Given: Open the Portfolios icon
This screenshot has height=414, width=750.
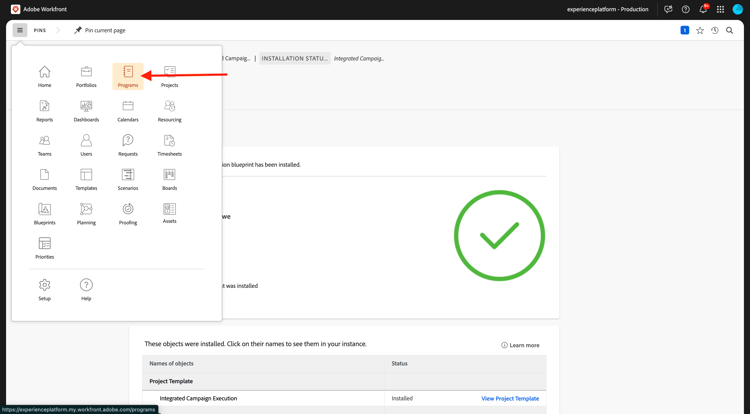Looking at the screenshot, I should [x=86, y=76].
